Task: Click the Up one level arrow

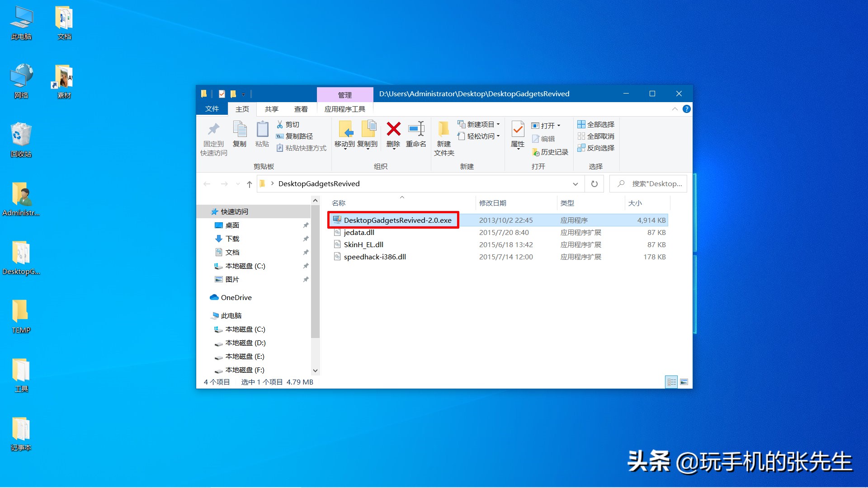Action: pos(250,184)
